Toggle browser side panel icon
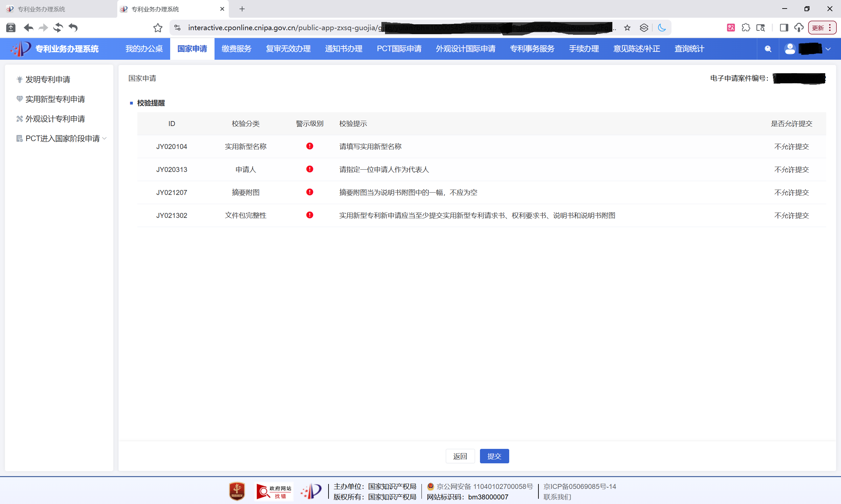The height and width of the screenshot is (504, 841). [x=784, y=28]
